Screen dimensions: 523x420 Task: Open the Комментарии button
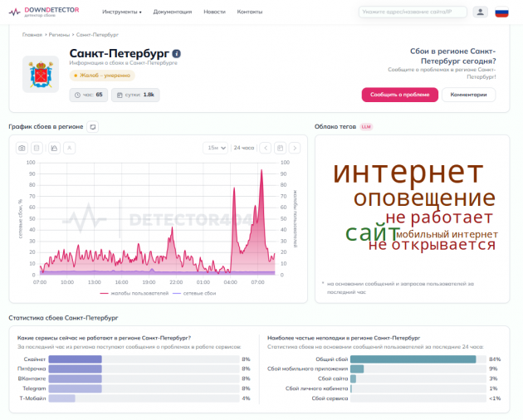[468, 95]
